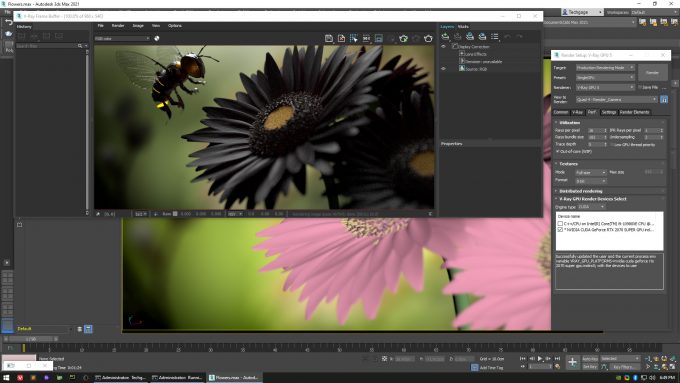Switch to the Render Elements tab
Viewport: 680px width, 383px height.
[x=634, y=112]
